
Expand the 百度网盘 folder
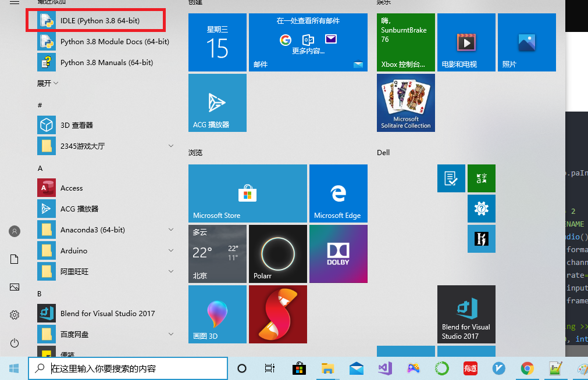[107, 334]
